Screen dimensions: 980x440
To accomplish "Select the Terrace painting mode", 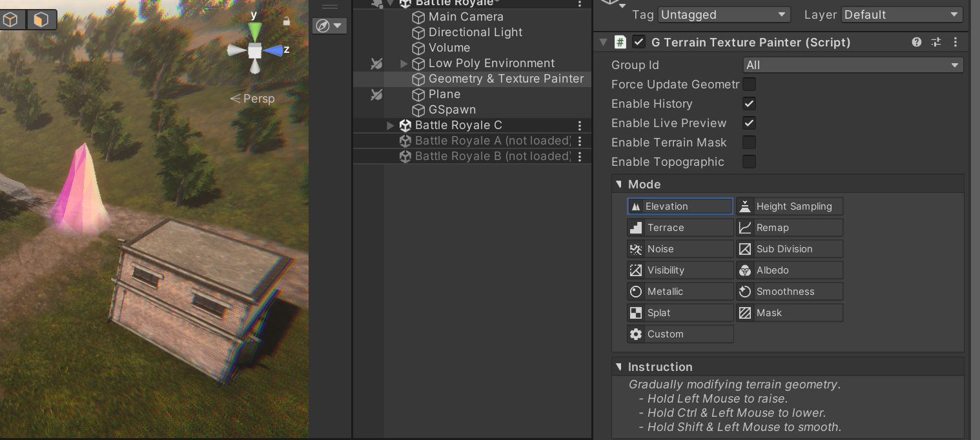I will (x=680, y=228).
